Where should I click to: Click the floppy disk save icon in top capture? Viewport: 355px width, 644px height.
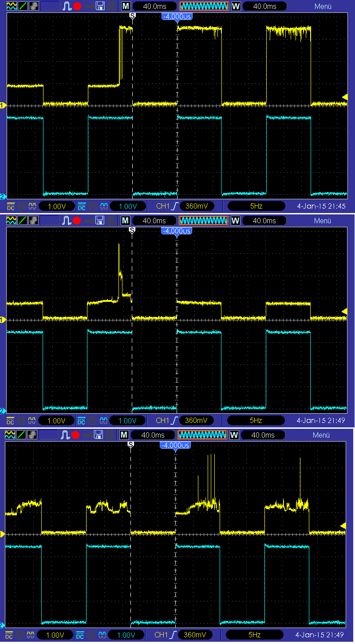[x=100, y=6]
